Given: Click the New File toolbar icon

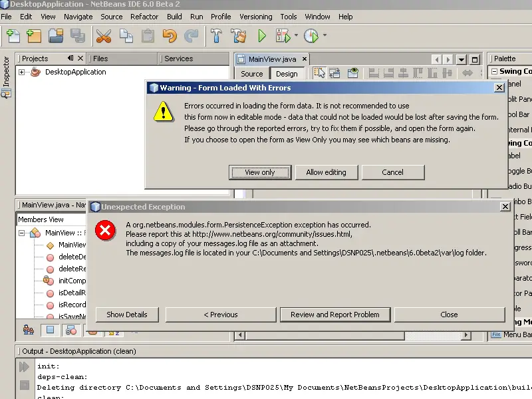Looking at the screenshot, I should pos(13,36).
